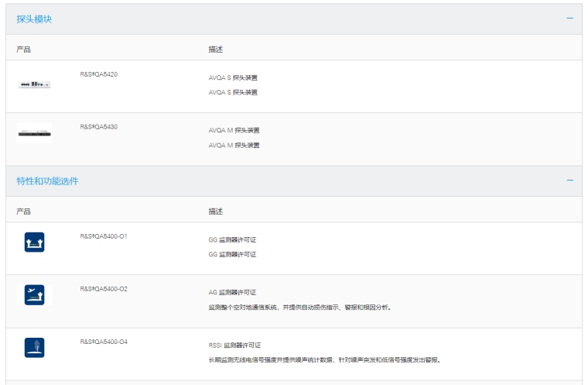Collapse the 特性和功能选件 section with minus icon
This screenshot has width=588, height=385.
(x=569, y=180)
